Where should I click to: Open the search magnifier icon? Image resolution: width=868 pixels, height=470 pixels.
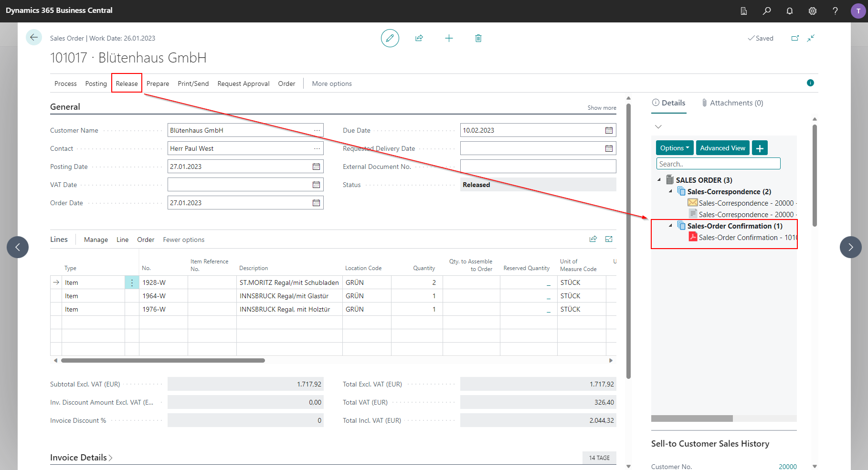(767, 11)
